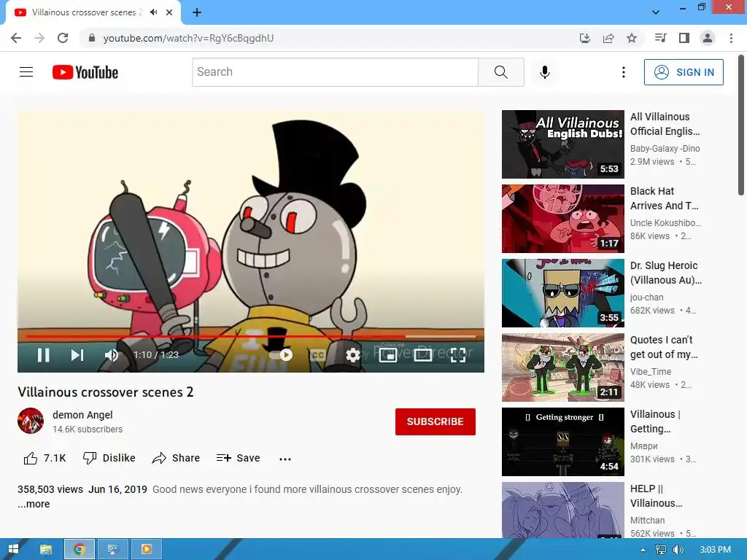The height and width of the screenshot is (560, 747).
Task: Share this page from address bar
Action: 608,38
